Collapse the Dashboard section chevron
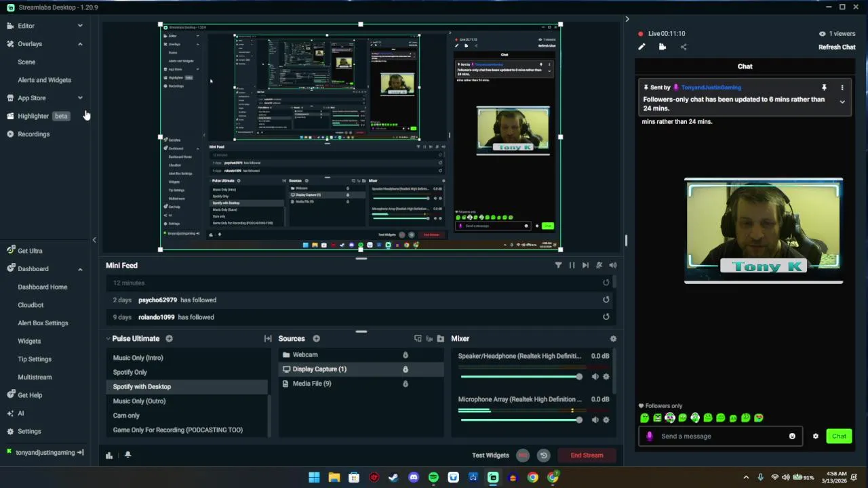This screenshot has width=868, height=488. (80, 269)
